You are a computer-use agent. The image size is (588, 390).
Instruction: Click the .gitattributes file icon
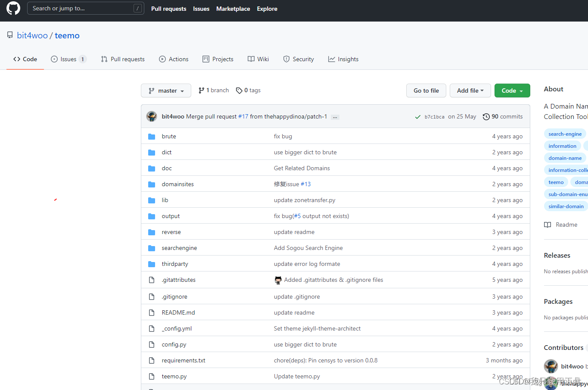click(152, 280)
